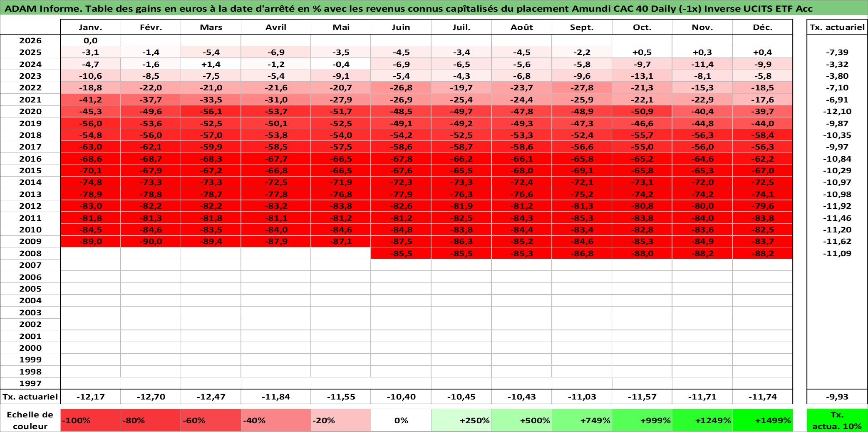Screen dimensions: 868x432
Task: Select the 'Avril' column header
Action: [276, 27]
